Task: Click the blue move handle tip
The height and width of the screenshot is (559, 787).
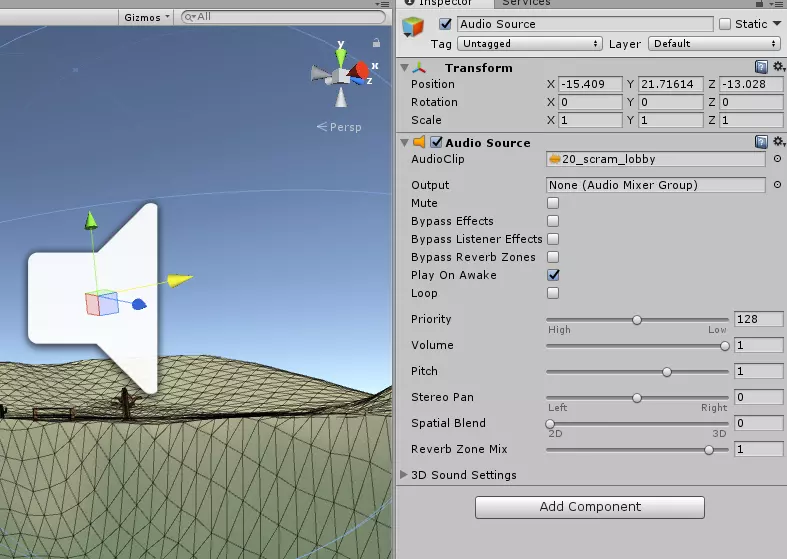Action: pos(139,304)
